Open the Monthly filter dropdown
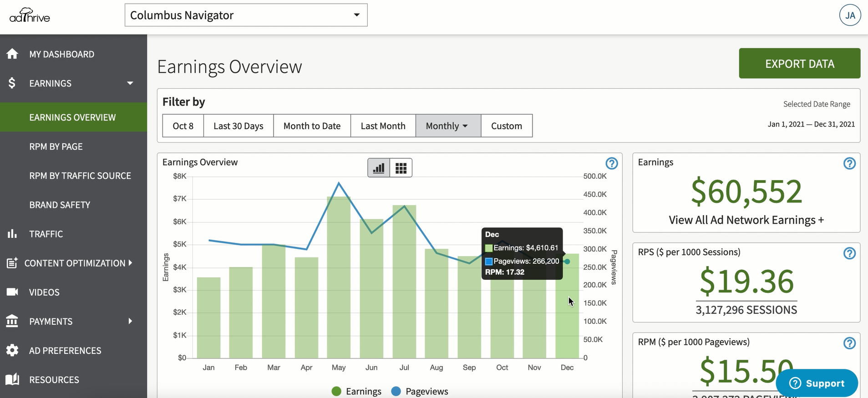 coord(448,126)
